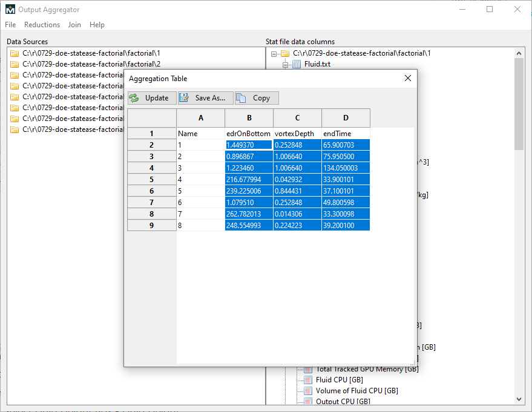Select Total Tracked GPU Memory [GB] column
532x412 pixels.
(x=367, y=369)
